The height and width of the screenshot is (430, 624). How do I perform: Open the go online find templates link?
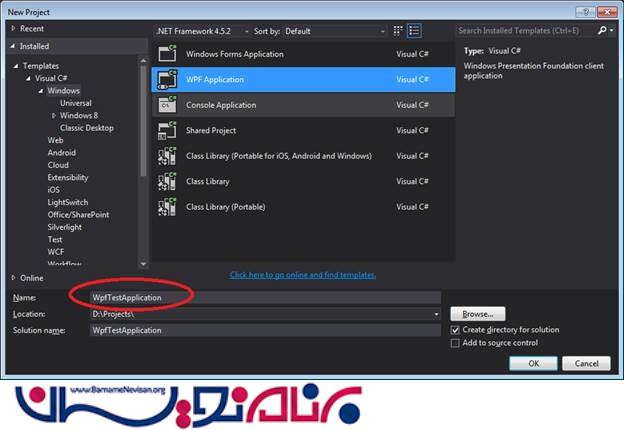pos(303,275)
